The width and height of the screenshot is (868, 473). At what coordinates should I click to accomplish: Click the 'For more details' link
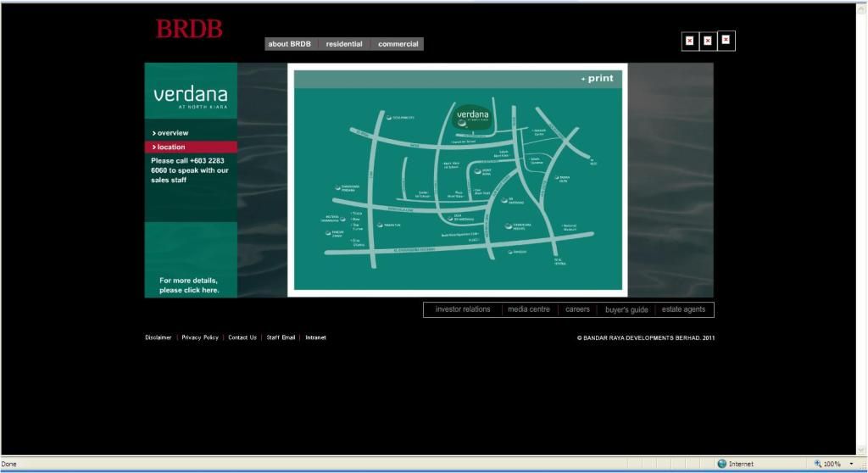pyautogui.click(x=189, y=285)
